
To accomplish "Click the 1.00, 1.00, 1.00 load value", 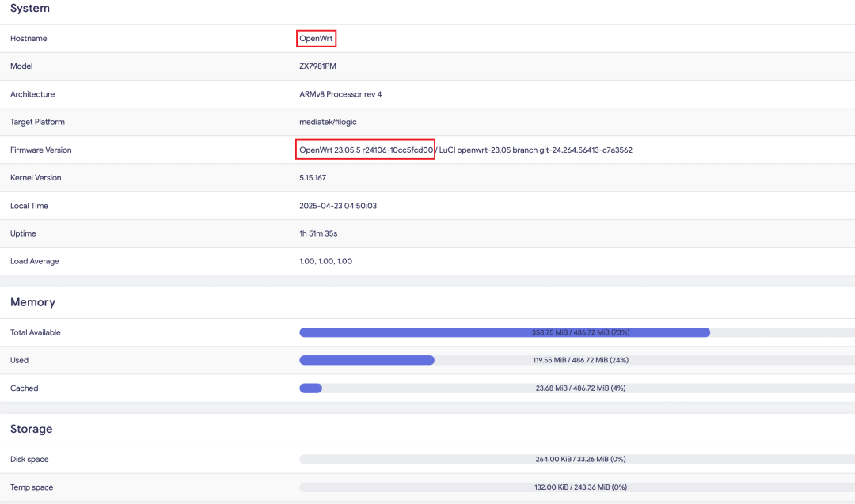I will [x=325, y=262].
